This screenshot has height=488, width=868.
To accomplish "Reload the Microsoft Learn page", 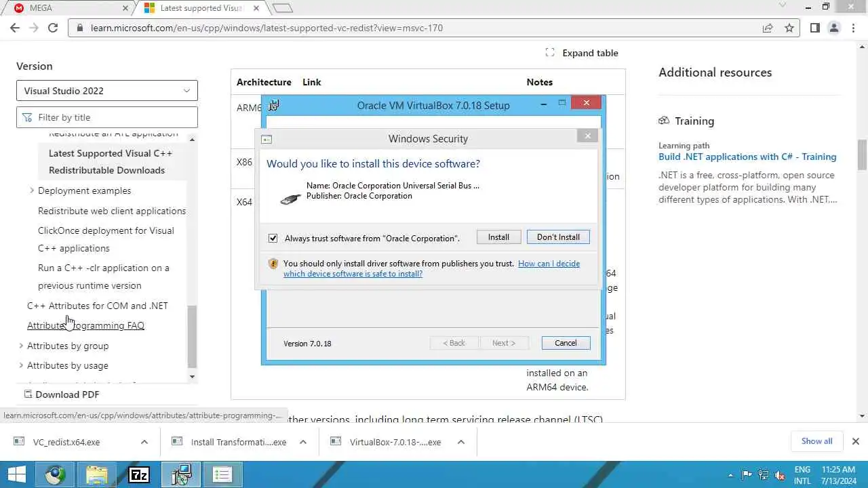I will pos(53,28).
